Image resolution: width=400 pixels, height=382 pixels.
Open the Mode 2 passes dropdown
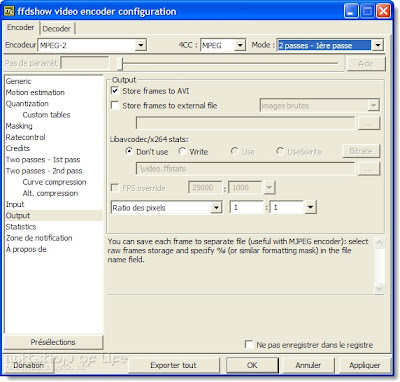(377, 45)
